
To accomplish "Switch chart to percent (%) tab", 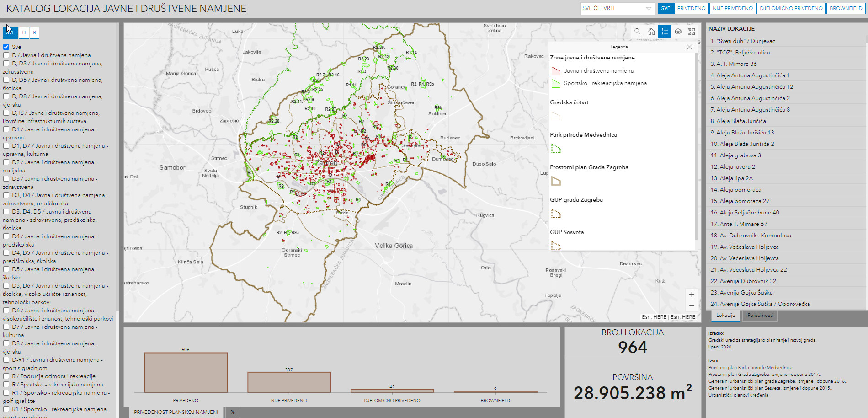I will click(x=233, y=412).
